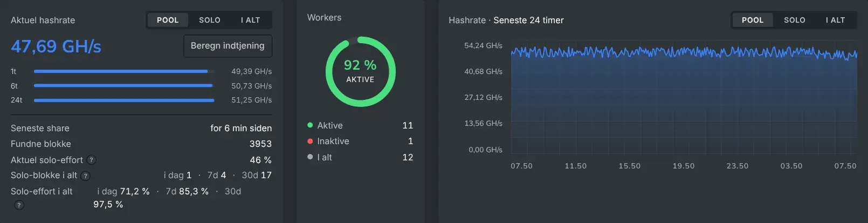Screen dimensions: 868x223
Task: Click the 15.50 time axis label
Action: 629,166
